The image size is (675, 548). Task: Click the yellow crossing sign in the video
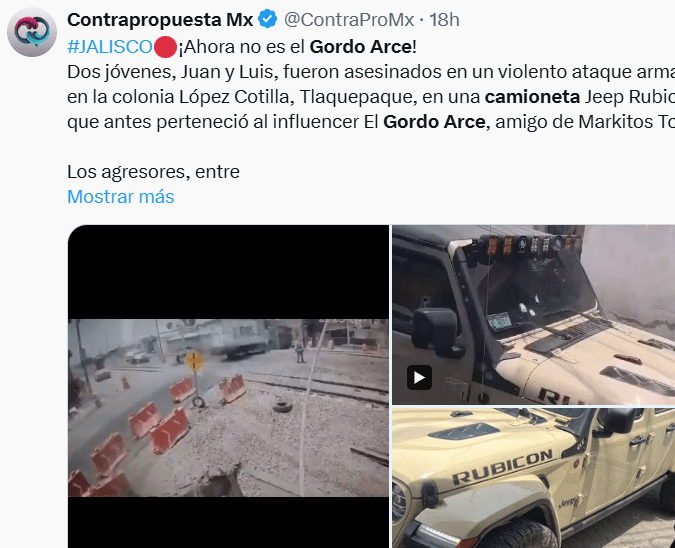(x=194, y=361)
